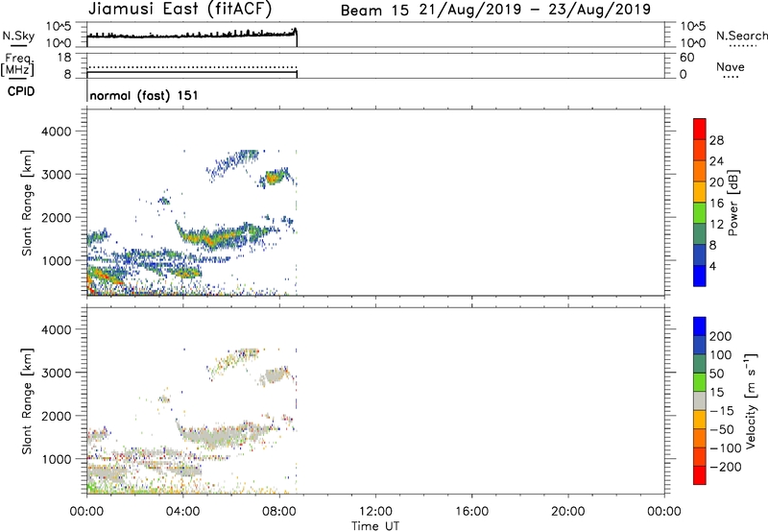Click the 'normal (fast) 151' CPID text

144,95
